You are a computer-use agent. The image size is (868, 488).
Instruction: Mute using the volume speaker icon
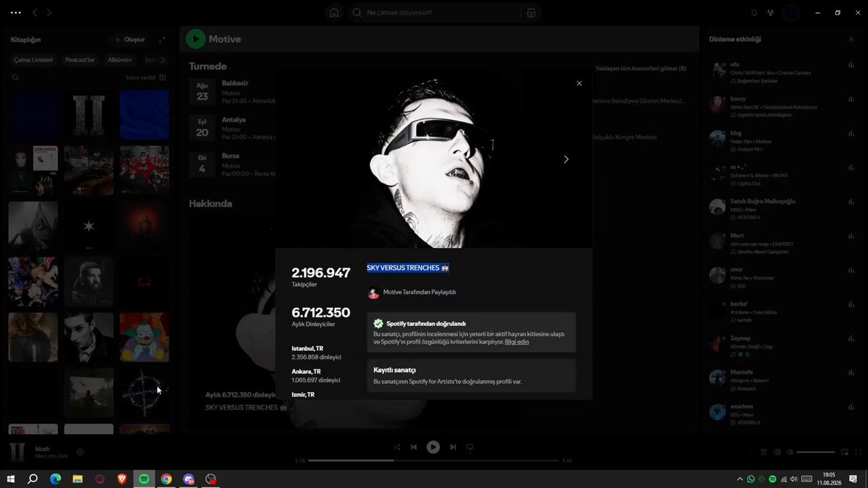(790, 452)
